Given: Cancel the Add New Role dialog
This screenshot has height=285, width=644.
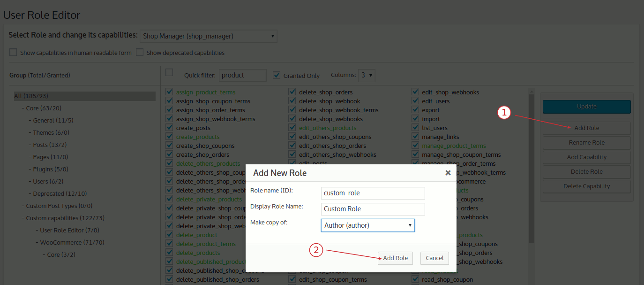Looking at the screenshot, I should click(434, 258).
